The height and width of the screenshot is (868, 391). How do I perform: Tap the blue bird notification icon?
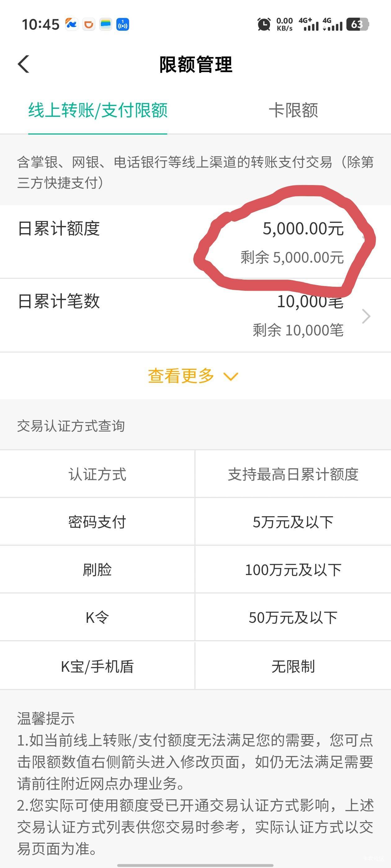coord(71,24)
